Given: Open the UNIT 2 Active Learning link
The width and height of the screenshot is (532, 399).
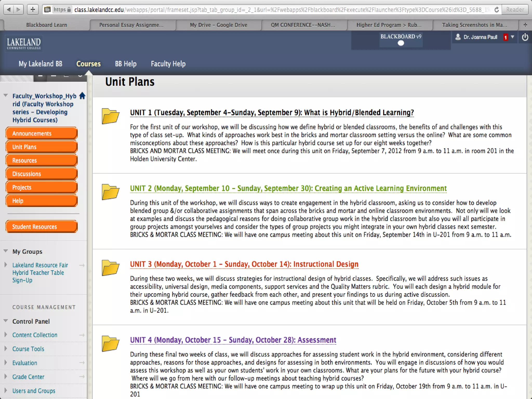Looking at the screenshot, I should [x=288, y=188].
